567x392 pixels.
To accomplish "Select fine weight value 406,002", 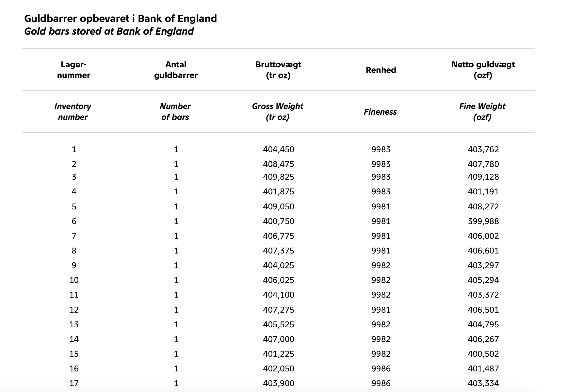I will tap(483, 236).
